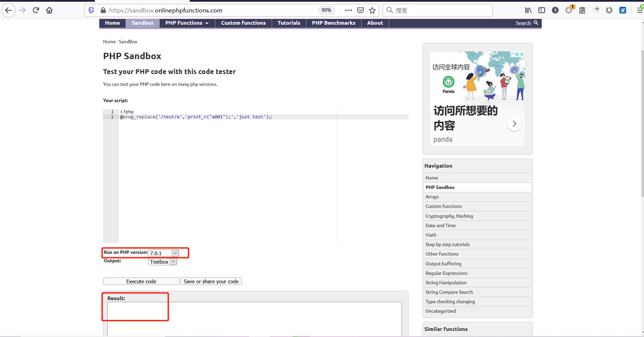The height and width of the screenshot is (337, 644).
Task: Switch to the Sandbox tab
Action: tap(142, 23)
